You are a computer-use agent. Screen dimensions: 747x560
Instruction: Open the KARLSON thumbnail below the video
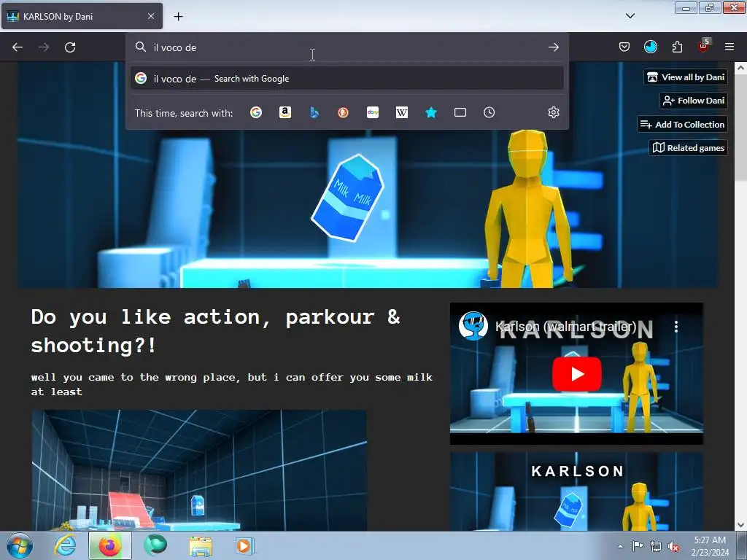(x=576, y=491)
